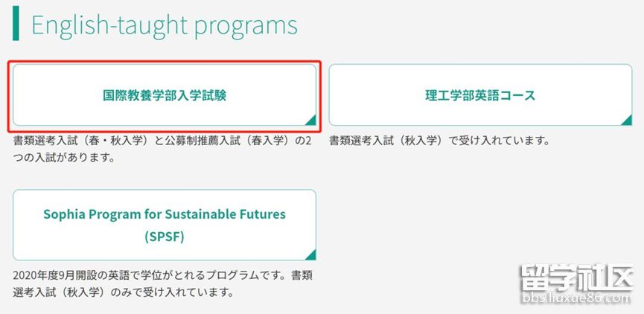The height and width of the screenshot is (314, 644).
Task: Open Sophia Program for Sustainable Futures link
Action: [164, 214]
